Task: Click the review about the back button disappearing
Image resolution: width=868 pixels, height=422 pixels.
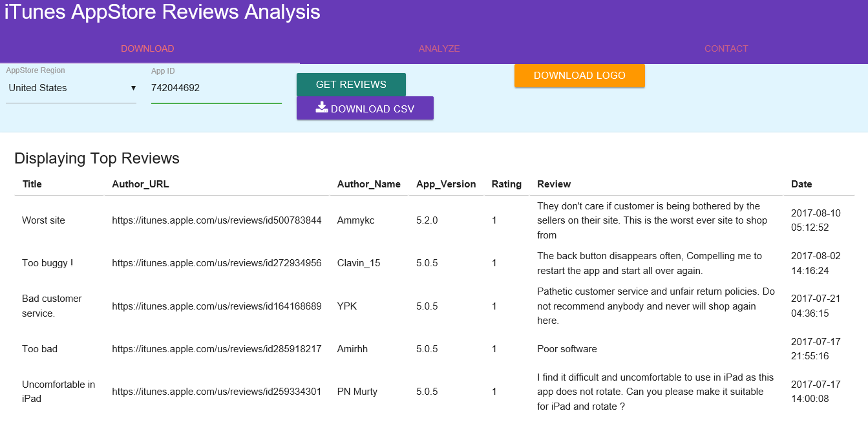Action: click(650, 263)
